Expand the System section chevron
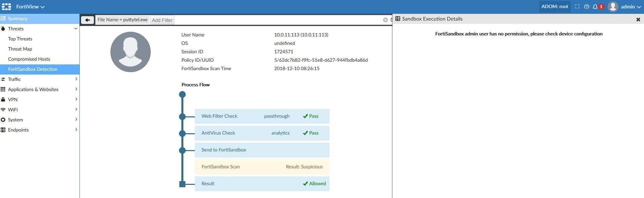 click(x=76, y=119)
